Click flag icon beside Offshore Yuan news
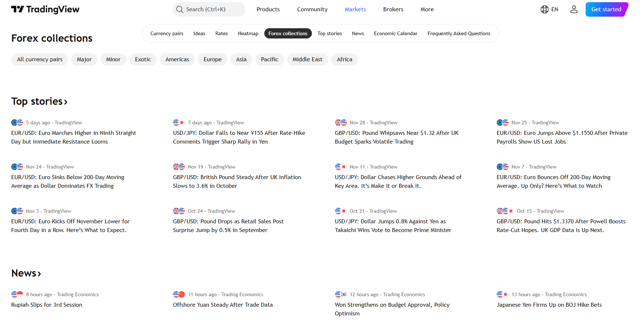This screenshot has width=644, height=327. (x=179, y=294)
